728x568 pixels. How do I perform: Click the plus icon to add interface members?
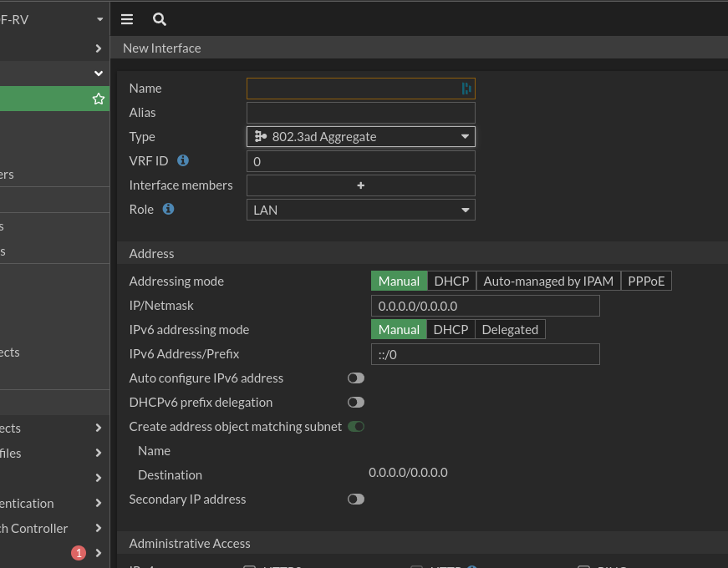(361, 185)
